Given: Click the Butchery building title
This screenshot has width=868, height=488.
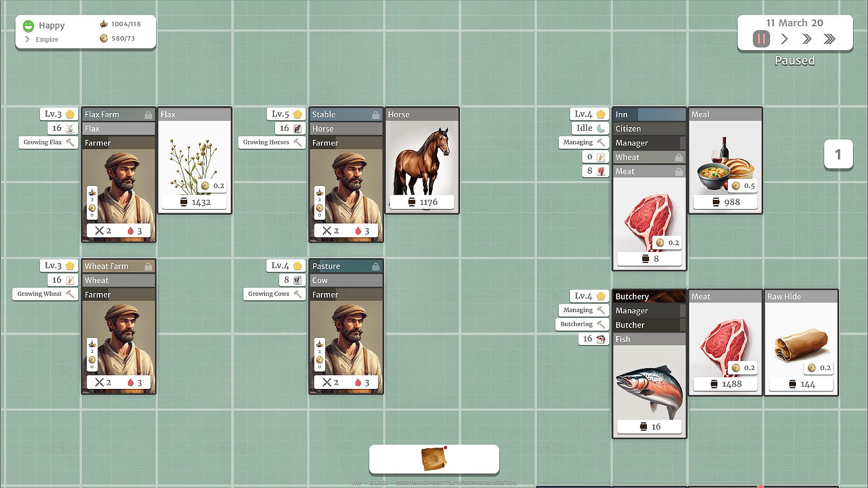Looking at the screenshot, I should point(632,297).
